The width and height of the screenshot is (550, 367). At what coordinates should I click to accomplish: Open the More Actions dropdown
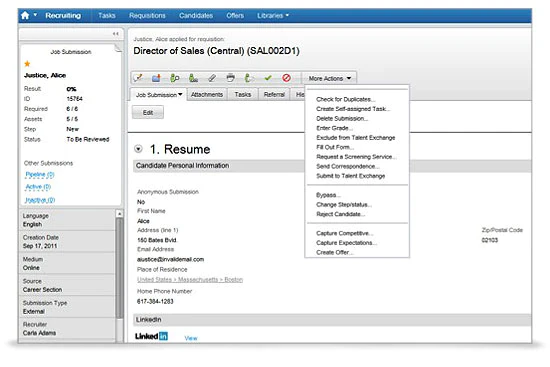(329, 78)
